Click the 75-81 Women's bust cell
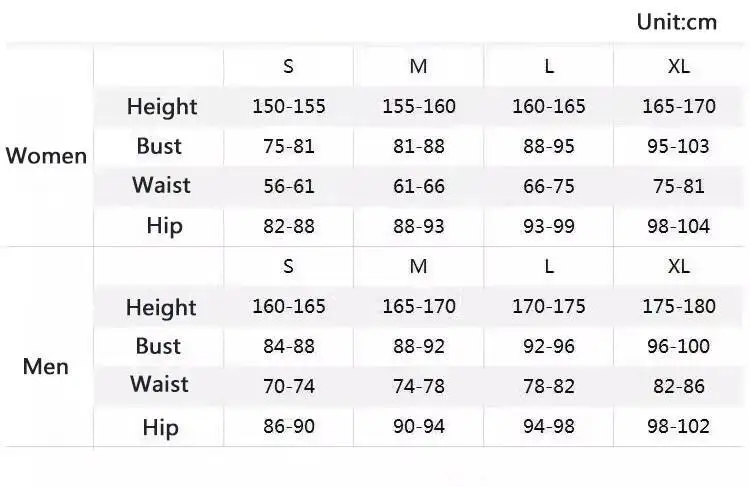The height and width of the screenshot is (487, 750). tap(288, 146)
